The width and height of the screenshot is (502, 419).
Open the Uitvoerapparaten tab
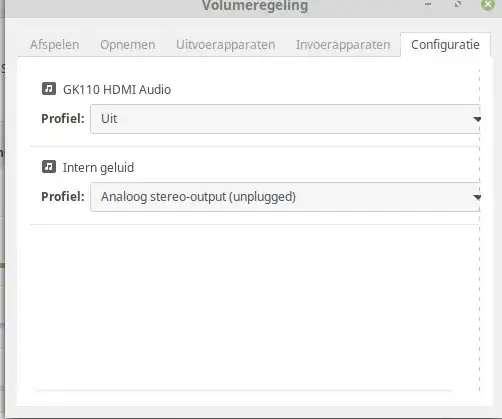click(226, 45)
